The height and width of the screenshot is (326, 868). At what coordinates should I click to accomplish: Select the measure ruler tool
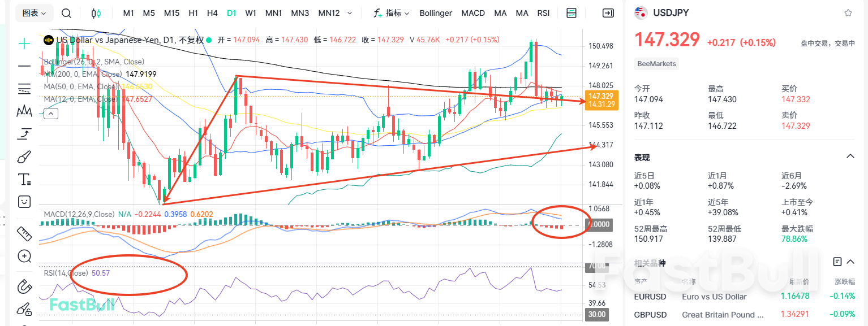pos(24,234)
